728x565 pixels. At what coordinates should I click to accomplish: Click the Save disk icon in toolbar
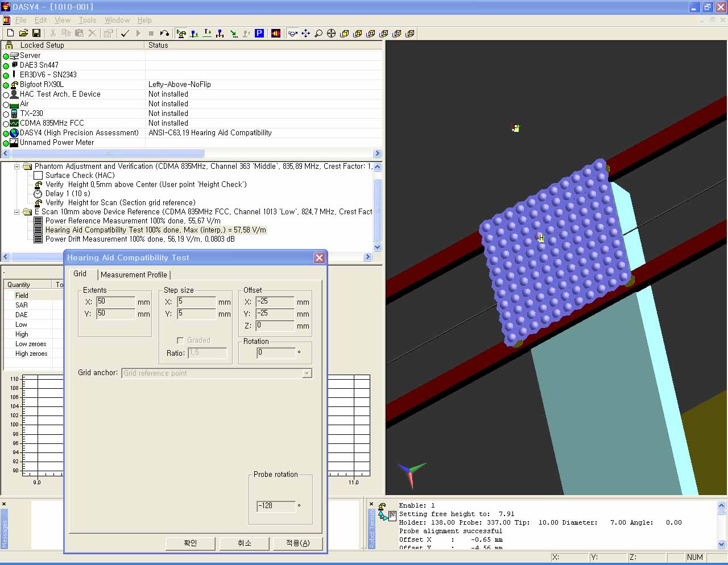36,34
